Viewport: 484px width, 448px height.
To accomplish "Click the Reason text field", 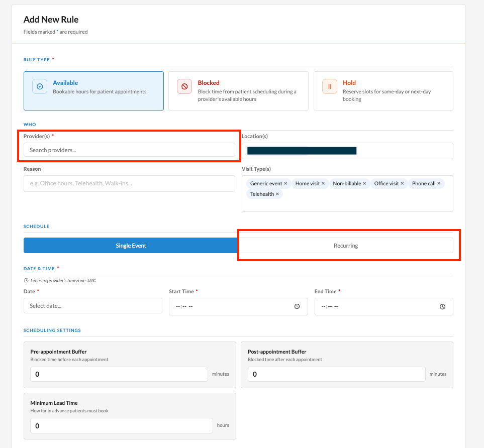I will pyautogui.click(x=129, y=184).
